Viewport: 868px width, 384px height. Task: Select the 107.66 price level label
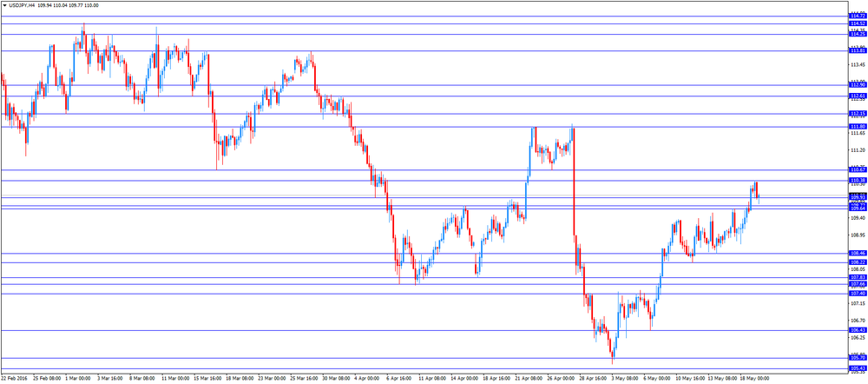[x=858, y=284]
